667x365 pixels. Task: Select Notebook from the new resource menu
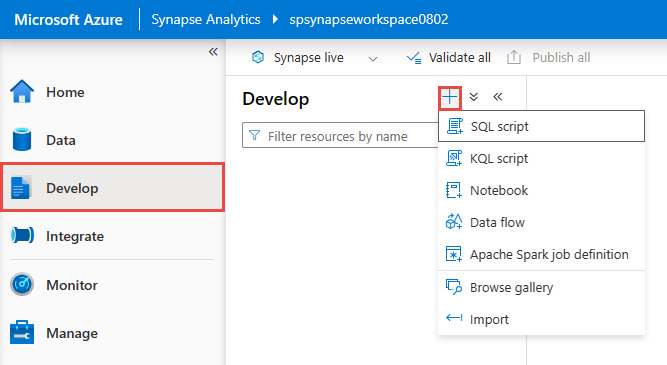tap(542, 190)
